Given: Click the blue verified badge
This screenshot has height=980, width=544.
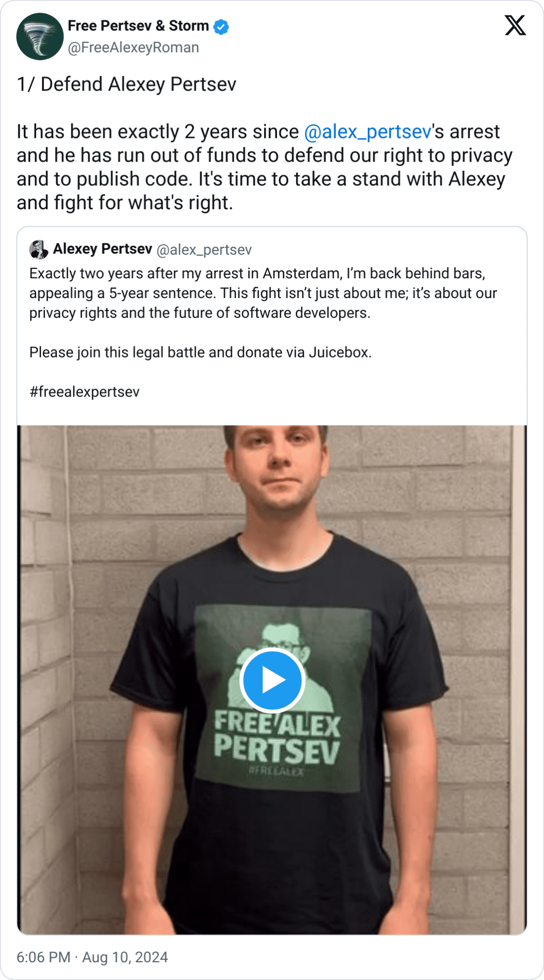Looking at the screenshot, I should click(220, 26).
